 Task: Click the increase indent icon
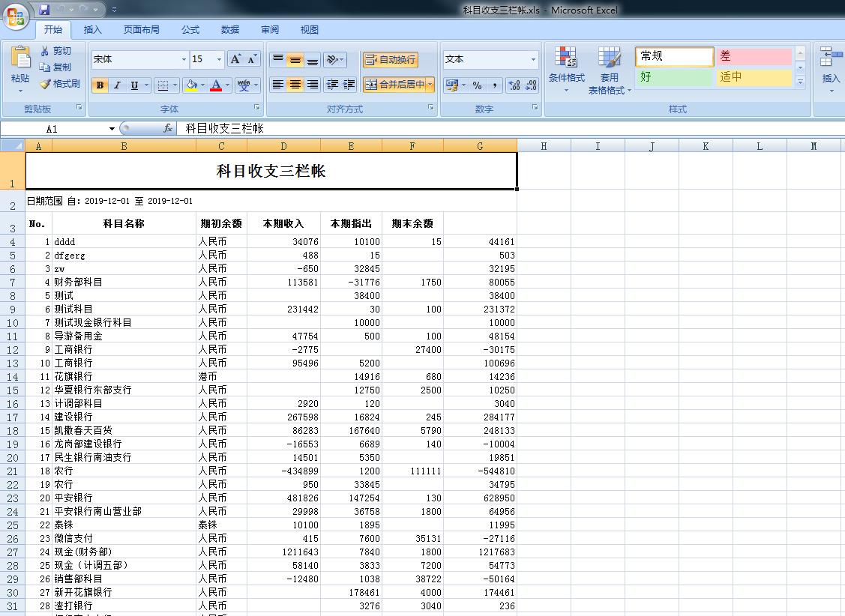pos(348,85)
